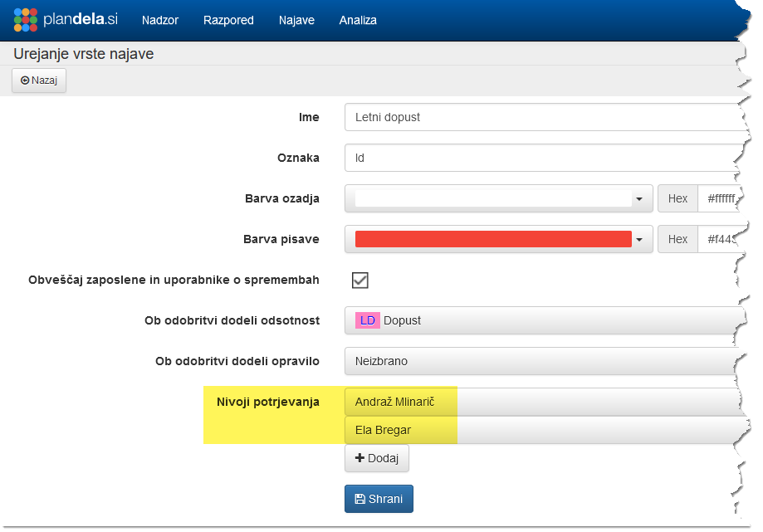Open the Razpored menu

tap(228, 20)
